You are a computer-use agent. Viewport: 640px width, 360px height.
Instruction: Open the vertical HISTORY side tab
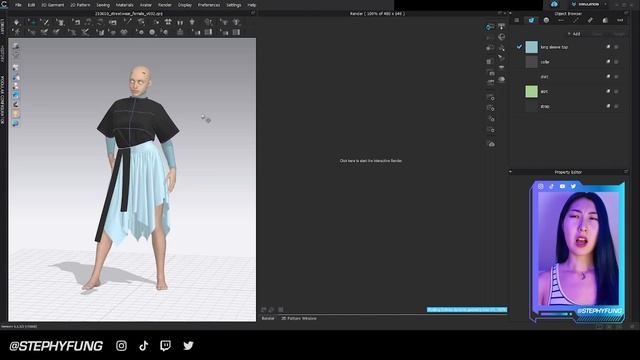pyautogui.click(x=2, y=53)
